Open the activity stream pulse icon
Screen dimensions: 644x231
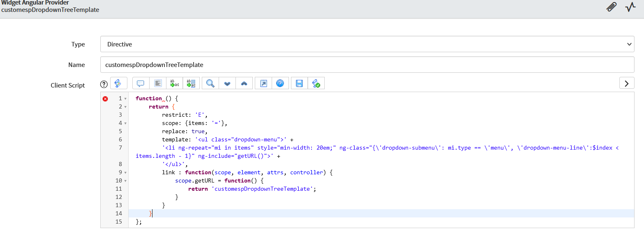click(x=630, y=7)
